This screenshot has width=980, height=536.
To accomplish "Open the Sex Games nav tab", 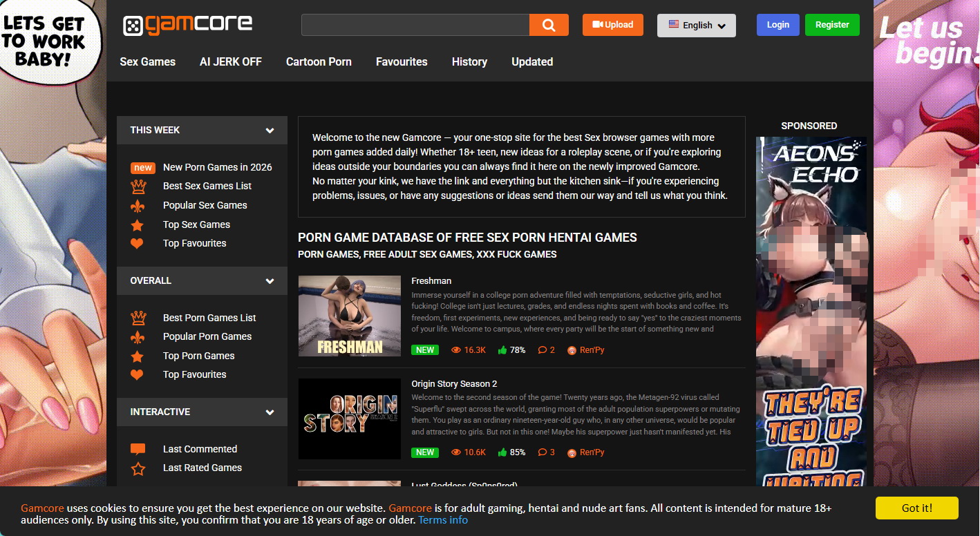I will point(148,62).
